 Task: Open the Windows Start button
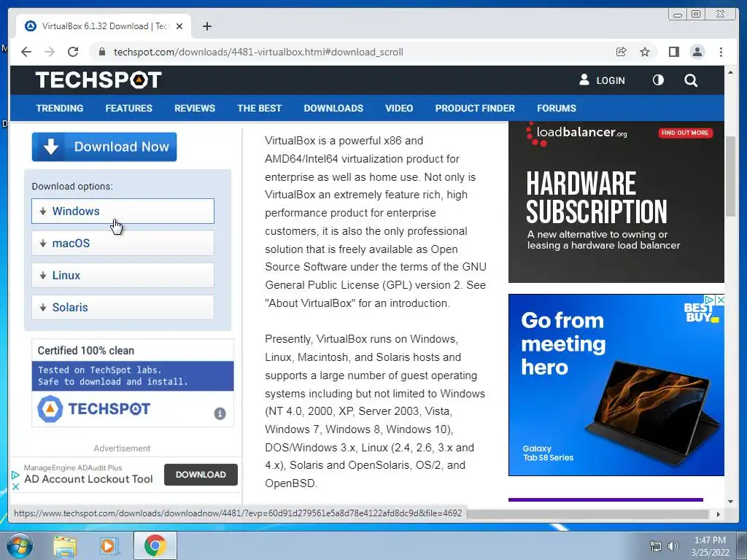19,545
